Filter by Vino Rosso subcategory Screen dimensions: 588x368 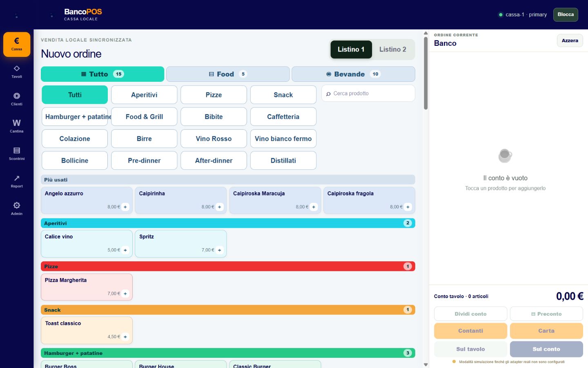tap(214, 139)
